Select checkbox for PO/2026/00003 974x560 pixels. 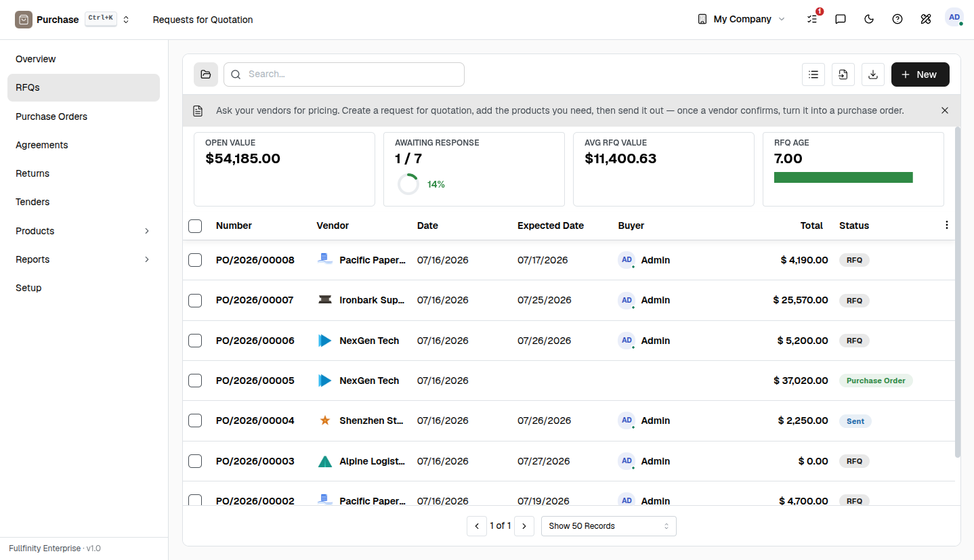[x=195, y=461]
